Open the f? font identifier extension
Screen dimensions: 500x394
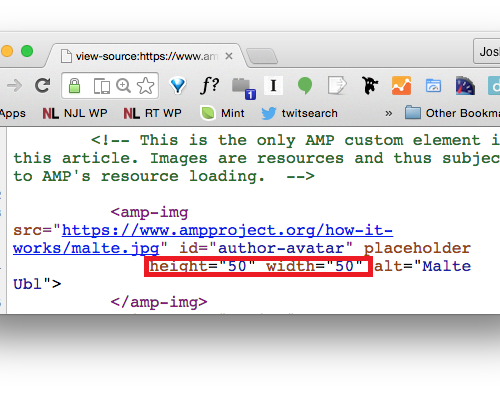210,85
